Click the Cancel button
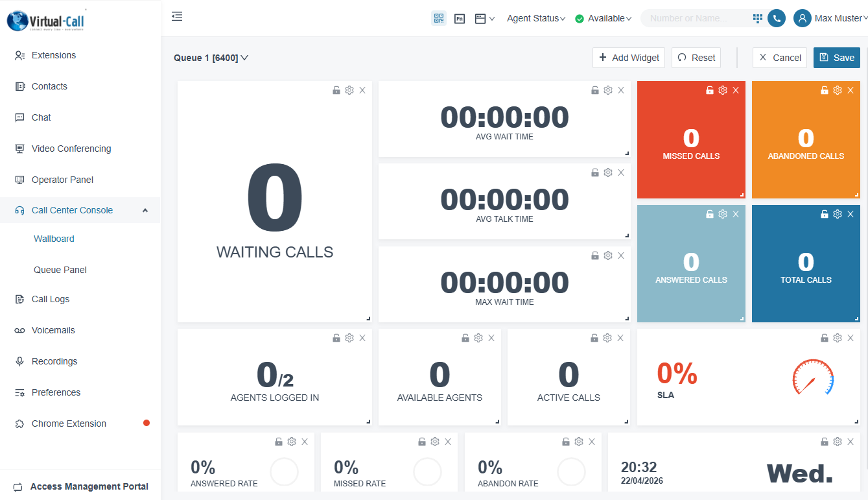Image resolution: width=868 pixels, height=500 pixels. (x=780, y=58)
